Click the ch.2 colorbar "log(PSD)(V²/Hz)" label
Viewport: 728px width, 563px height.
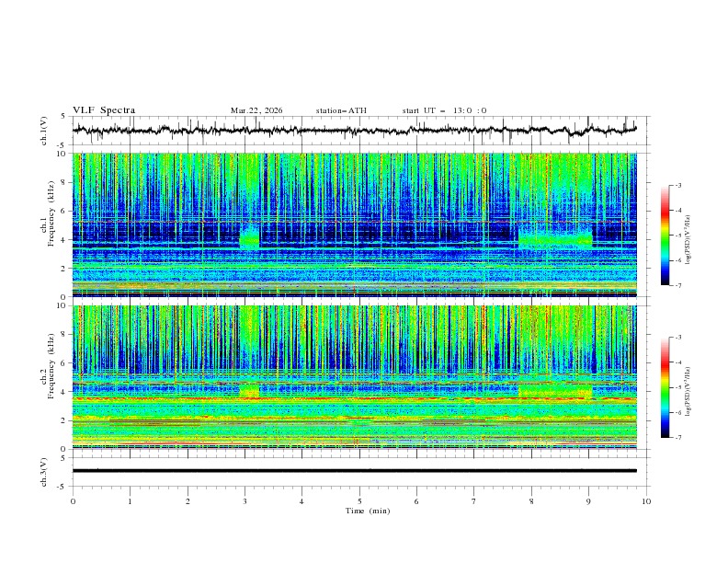pyautogui.click(x=688, y=392)
